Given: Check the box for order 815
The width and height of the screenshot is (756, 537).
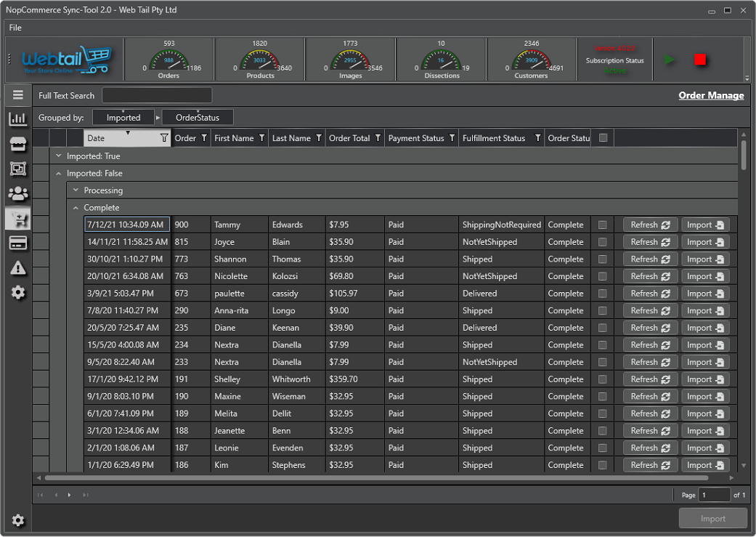Looking at the screenshot, I should (602, 242).
